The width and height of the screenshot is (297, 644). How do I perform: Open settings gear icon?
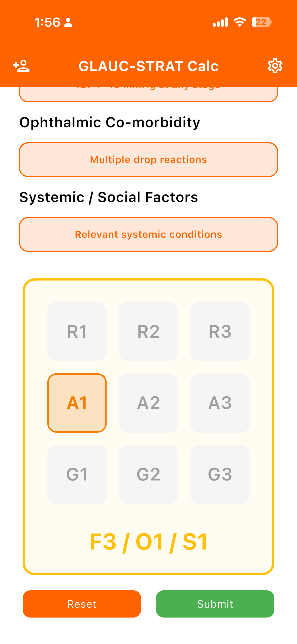[x=275, y=66]
